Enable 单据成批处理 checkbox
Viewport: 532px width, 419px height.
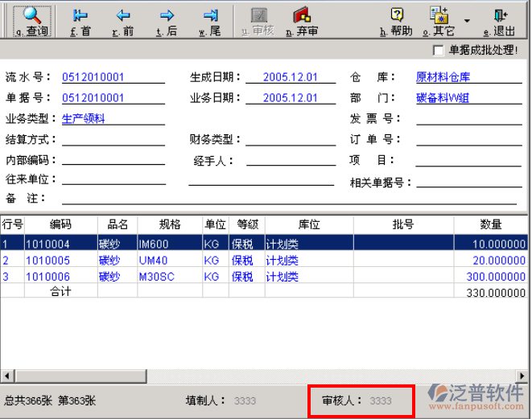(439, 51)
